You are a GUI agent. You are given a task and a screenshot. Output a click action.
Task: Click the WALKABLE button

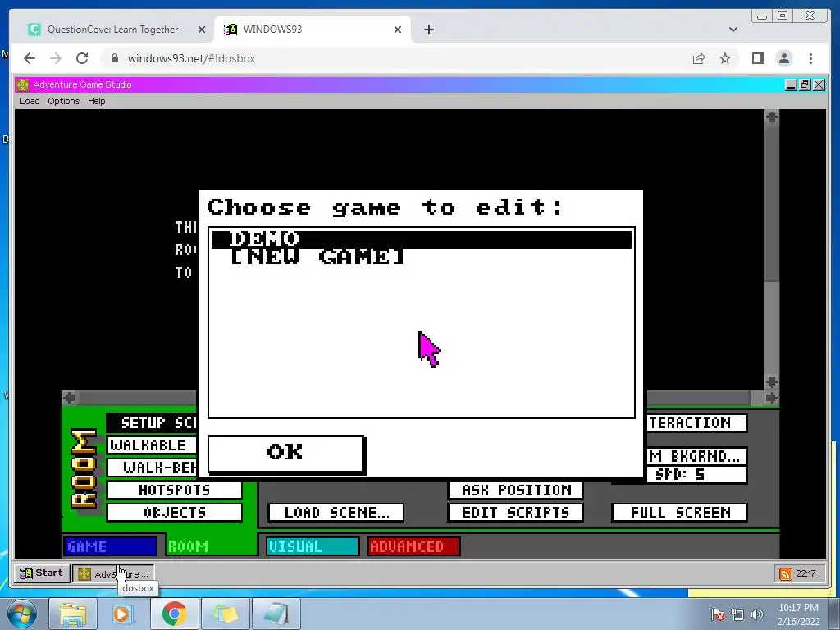[152, 445]
